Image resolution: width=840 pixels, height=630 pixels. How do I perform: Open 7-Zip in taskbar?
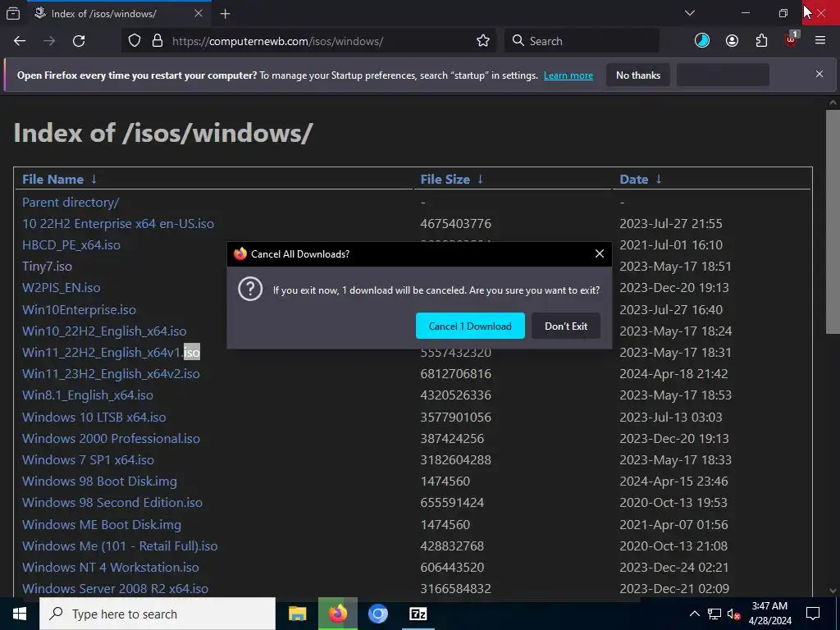tap(418, 614)
